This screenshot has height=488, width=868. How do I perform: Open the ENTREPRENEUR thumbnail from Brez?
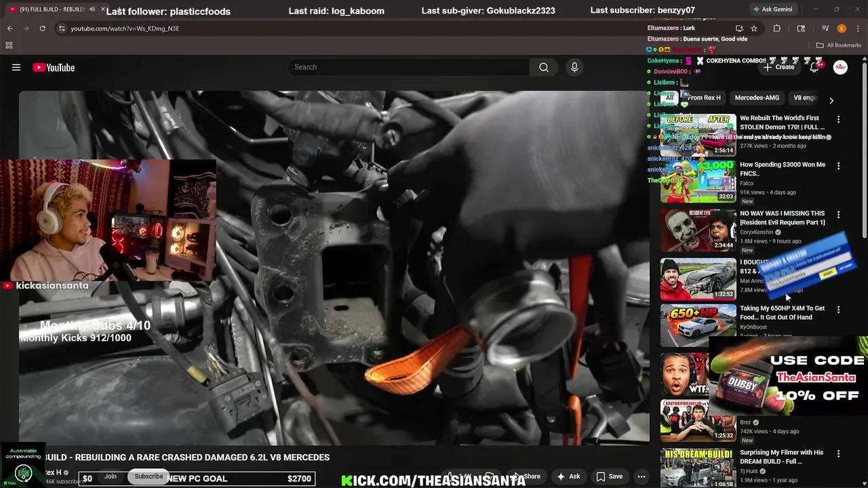(698, 420)
